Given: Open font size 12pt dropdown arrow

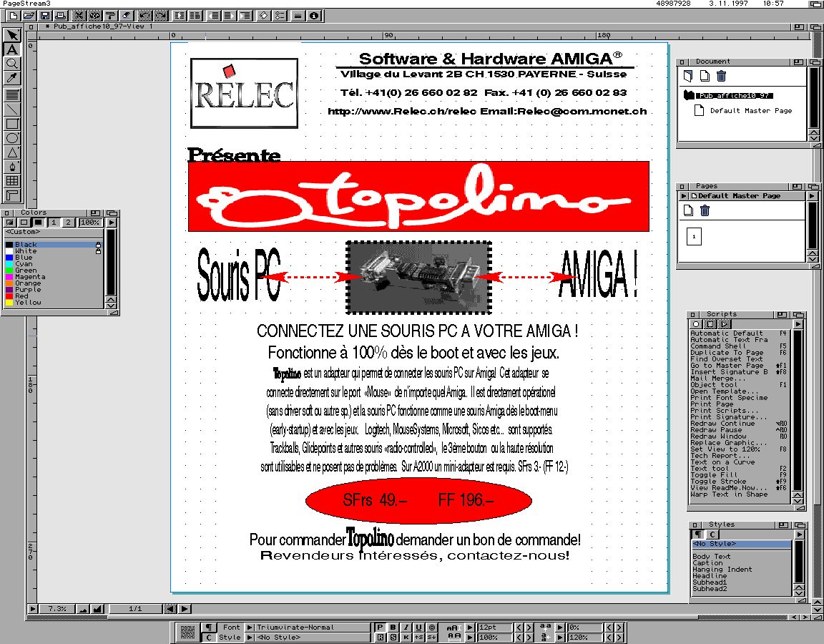Looking at the screenshot, I should coord(471,627).
